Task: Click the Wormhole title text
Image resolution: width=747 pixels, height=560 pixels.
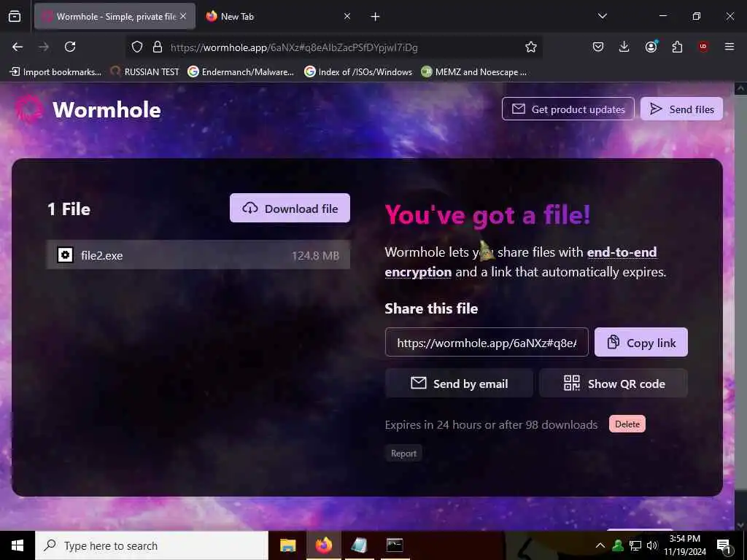Action: [107, 109]
